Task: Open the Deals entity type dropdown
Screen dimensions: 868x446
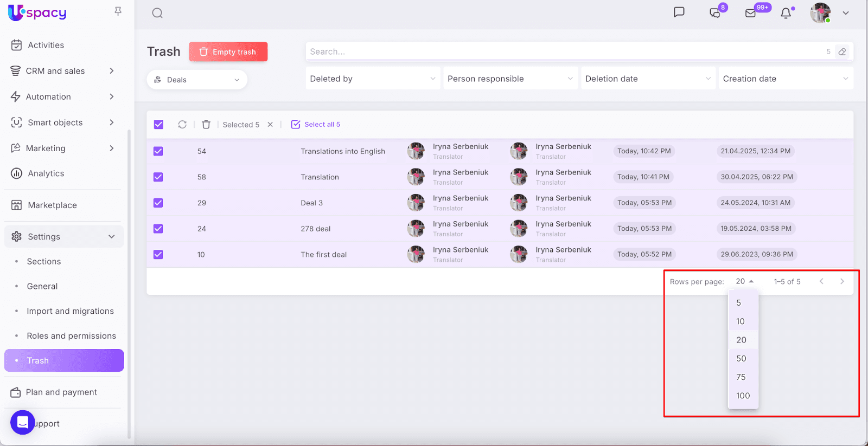Action: click(x=197, y=80)
